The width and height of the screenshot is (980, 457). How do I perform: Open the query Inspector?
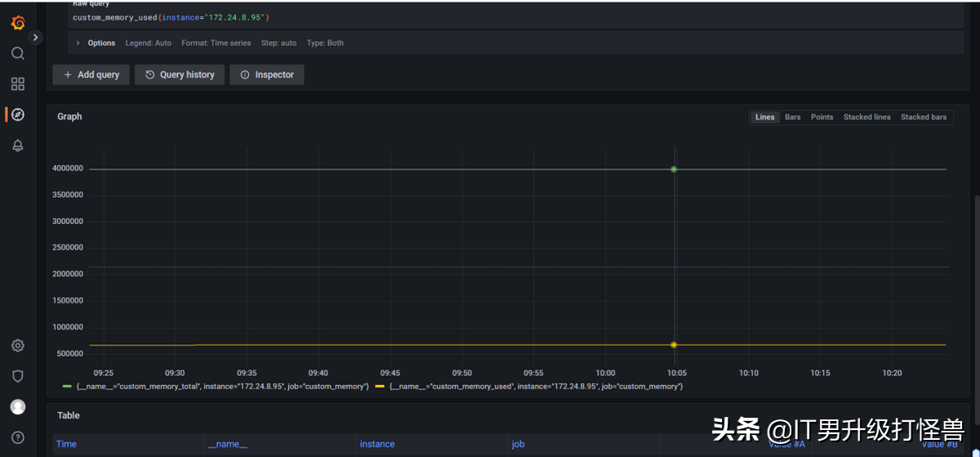[267, 75]
